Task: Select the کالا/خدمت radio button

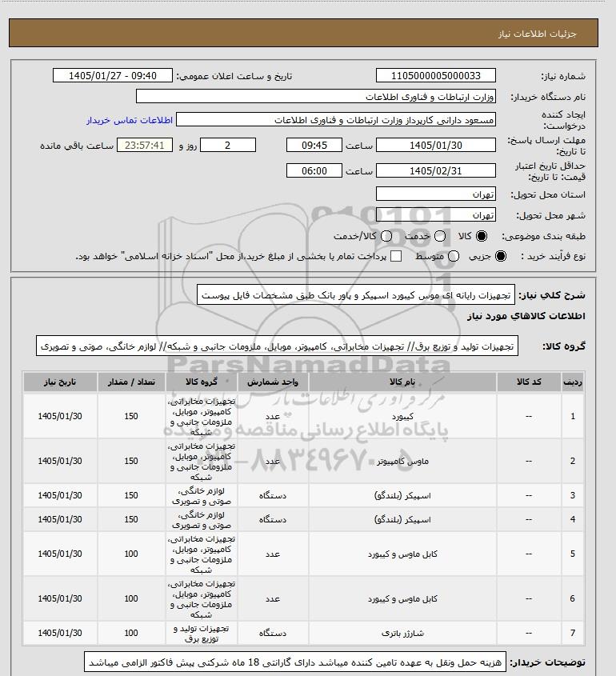Action: (x=386, y=236)
